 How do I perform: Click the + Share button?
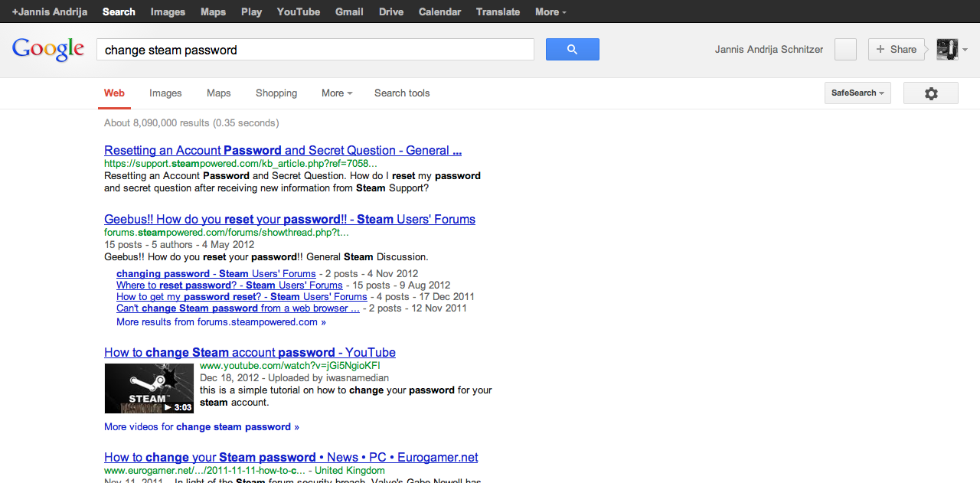point(896,50)
